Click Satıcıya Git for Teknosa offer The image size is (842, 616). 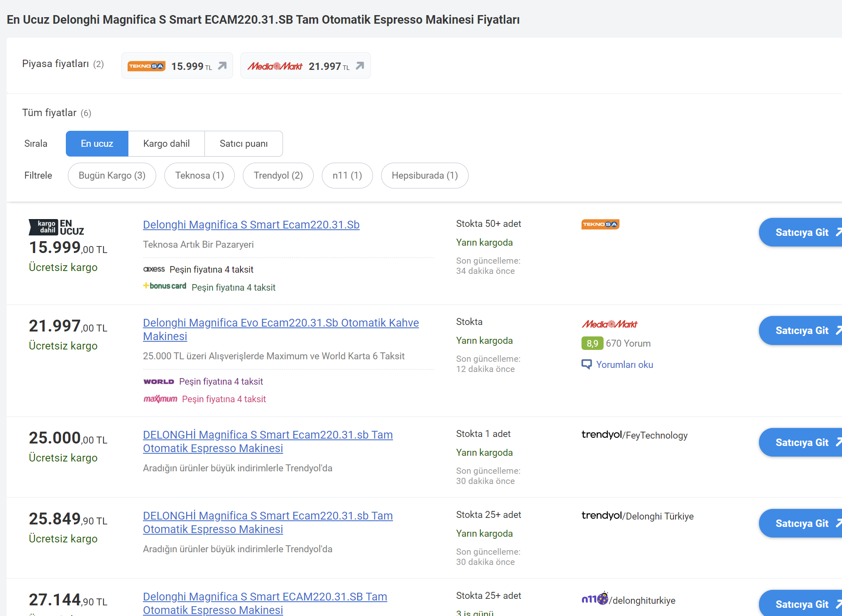point(802,233)
